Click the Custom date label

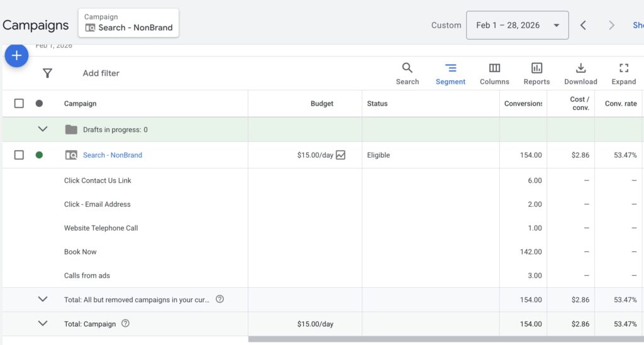coord(446,25)
